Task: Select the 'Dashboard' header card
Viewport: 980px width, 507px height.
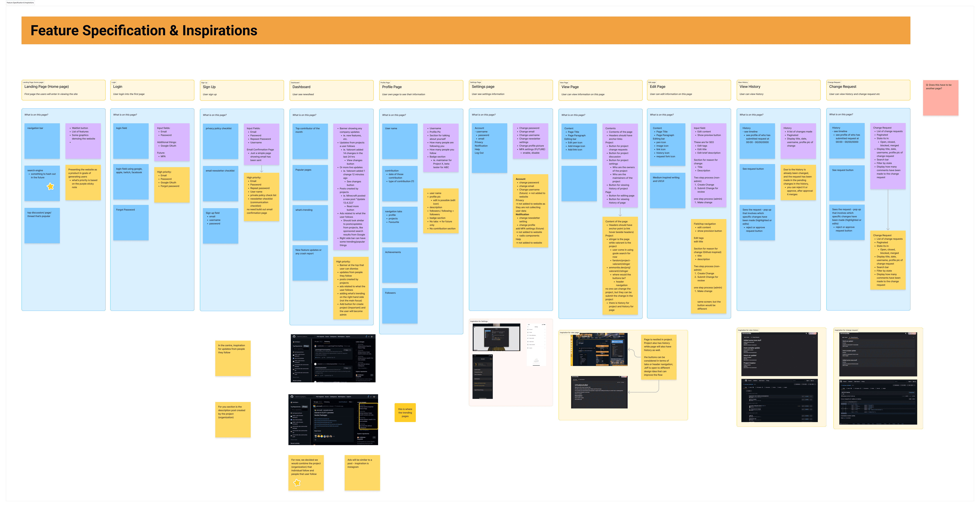Action: click(x=331, y=91)
